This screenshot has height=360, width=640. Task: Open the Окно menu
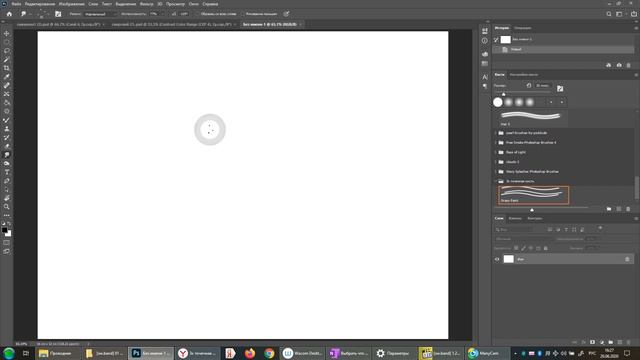coord(193,4)
